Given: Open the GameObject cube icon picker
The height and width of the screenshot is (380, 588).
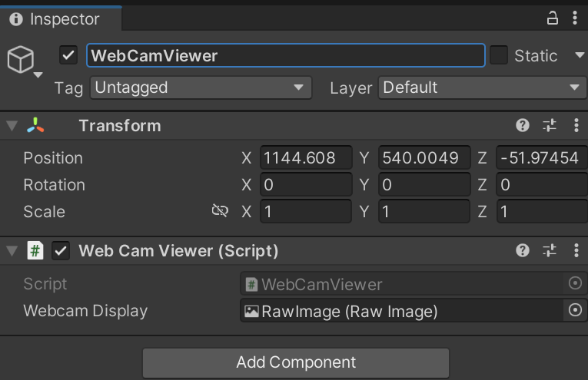Looking at the screenshot, I should 20,59.
